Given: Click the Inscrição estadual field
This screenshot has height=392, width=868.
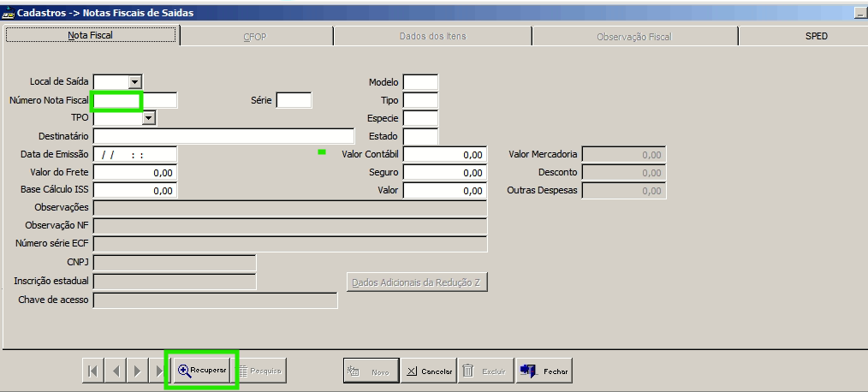Looking at the screenshot, I should click(175, 282).
